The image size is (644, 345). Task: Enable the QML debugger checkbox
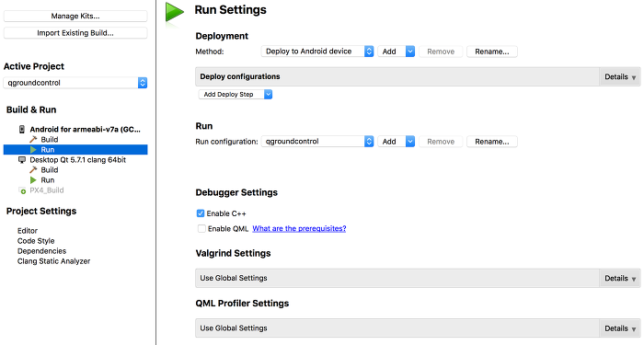tap(201, 228)
